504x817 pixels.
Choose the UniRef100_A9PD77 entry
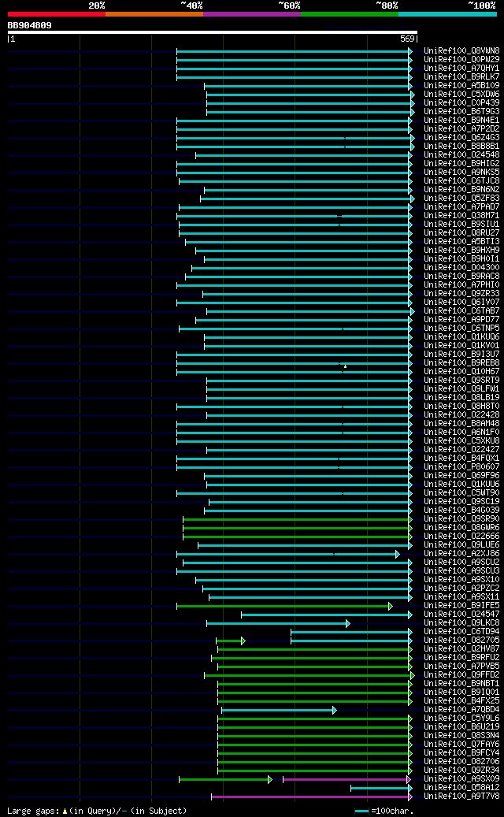tap(461, 320)
